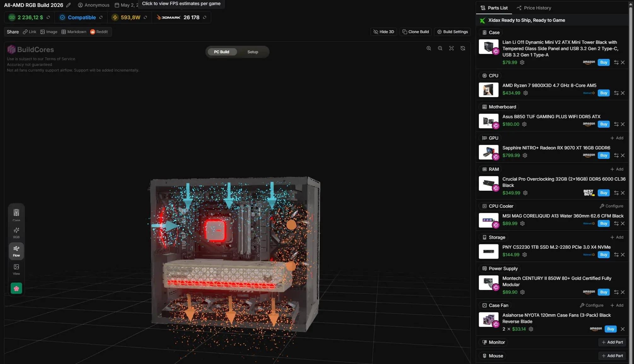Switch the viewer to PC Build mode
This screenshot has height=364, width=634.
click(222, 52)
